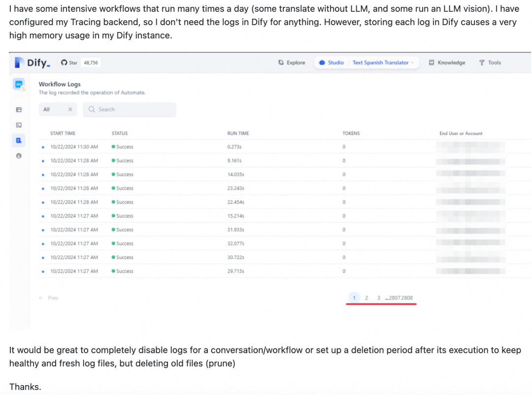This screenshot has height=395, width=532.
Task: Select the Text Spanish Translator app icon in sidebar
Action: point(18,84)
